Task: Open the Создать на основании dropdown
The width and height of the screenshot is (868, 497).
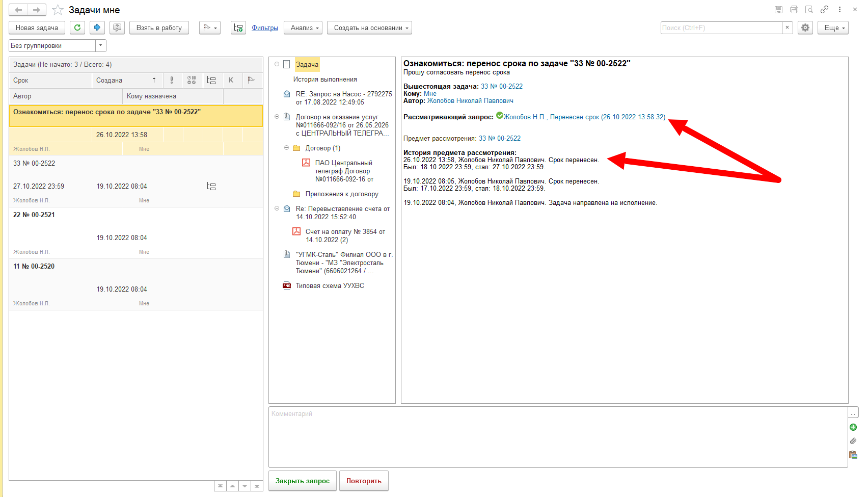Action: (x=369, y=28)
